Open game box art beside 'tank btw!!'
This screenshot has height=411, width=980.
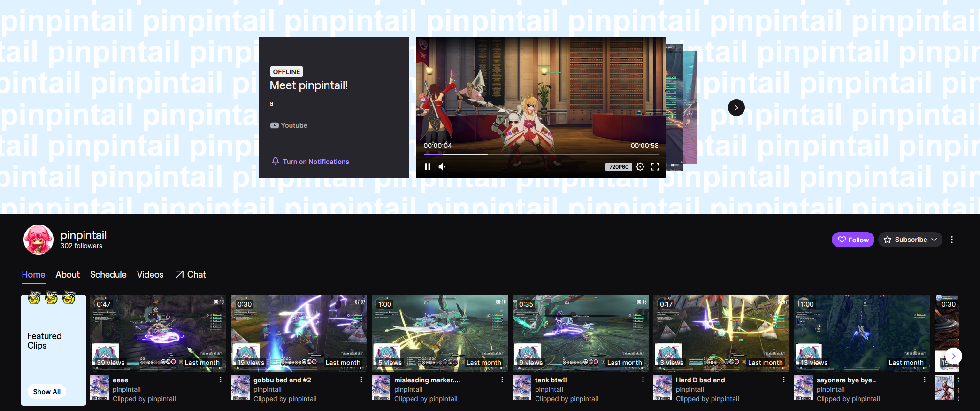(522, 388)
